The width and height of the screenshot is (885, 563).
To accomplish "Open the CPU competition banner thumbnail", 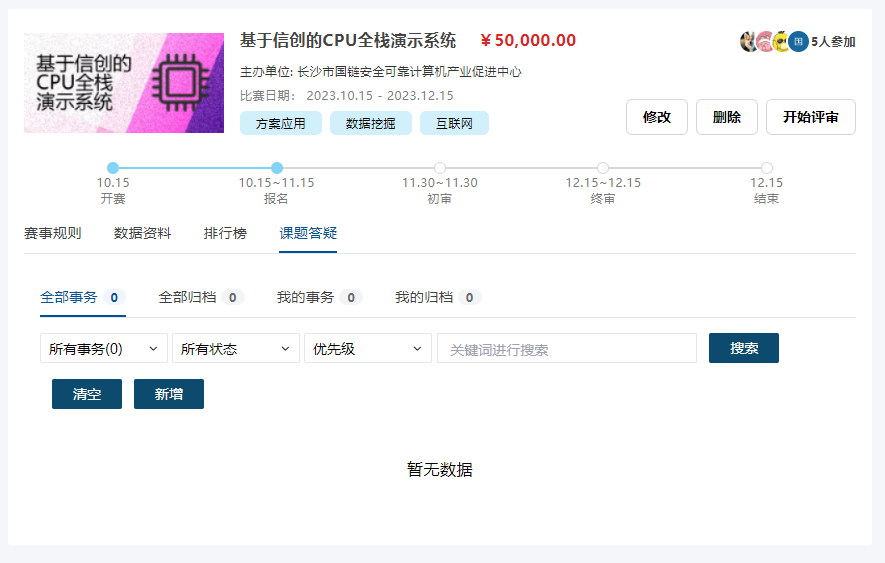I will (124, 83).
